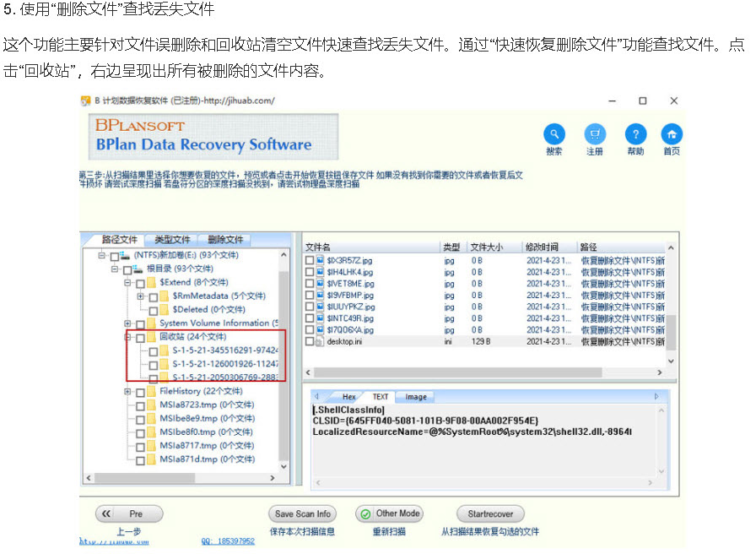Open the Image preview tab
Image resolution: width=756 pixels, height=554 pixels.
click(x=416, y=397)
